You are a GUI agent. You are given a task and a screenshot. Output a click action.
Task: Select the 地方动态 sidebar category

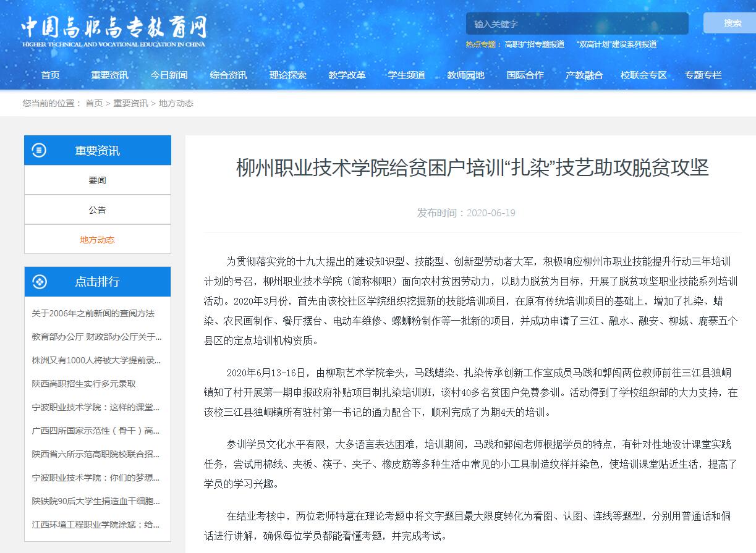[x=97, y=240]
